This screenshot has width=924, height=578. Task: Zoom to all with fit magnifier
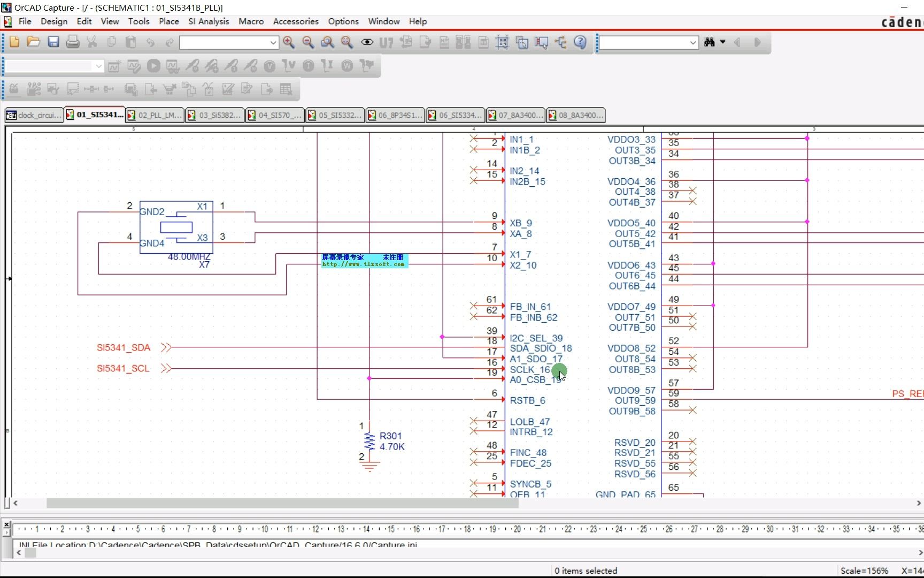tap(347, 42)
